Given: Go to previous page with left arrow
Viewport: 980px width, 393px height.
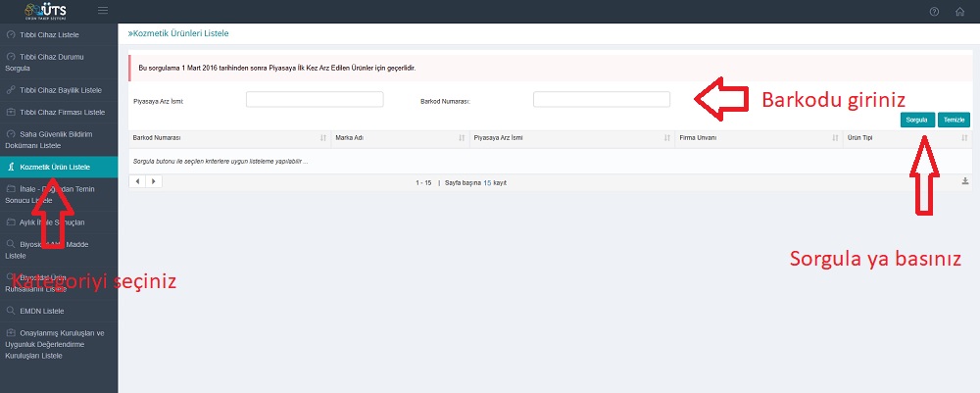Looking at the screenshot, I should 138,181.
